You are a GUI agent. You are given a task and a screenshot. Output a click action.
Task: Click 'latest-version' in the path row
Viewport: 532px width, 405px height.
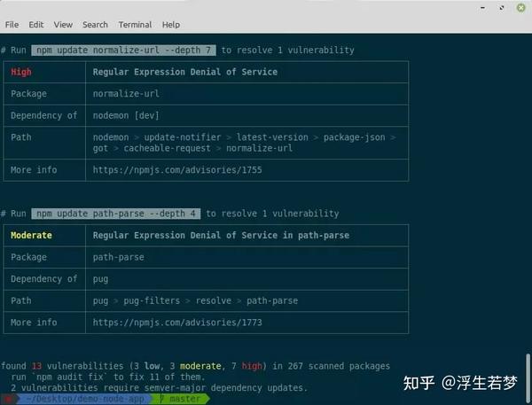point(272,137)
